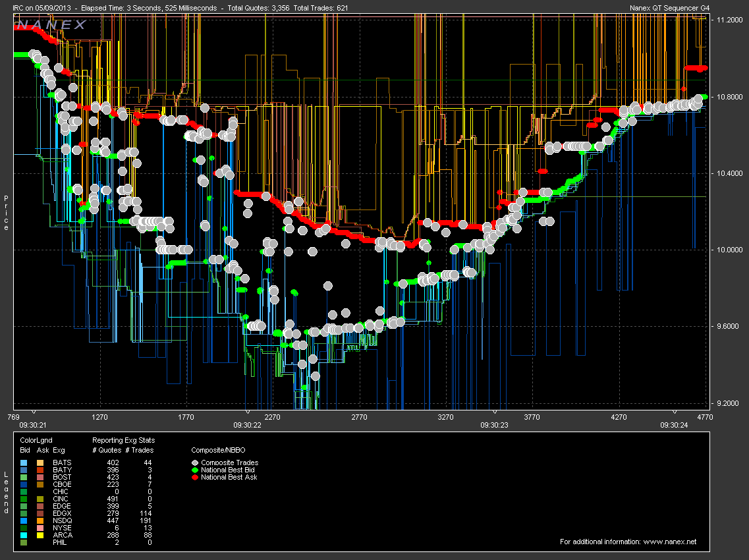This screenshot has height=560, width=749.
Task: Select the EDGE ask color swatch
Action: (x=40, y=506)
